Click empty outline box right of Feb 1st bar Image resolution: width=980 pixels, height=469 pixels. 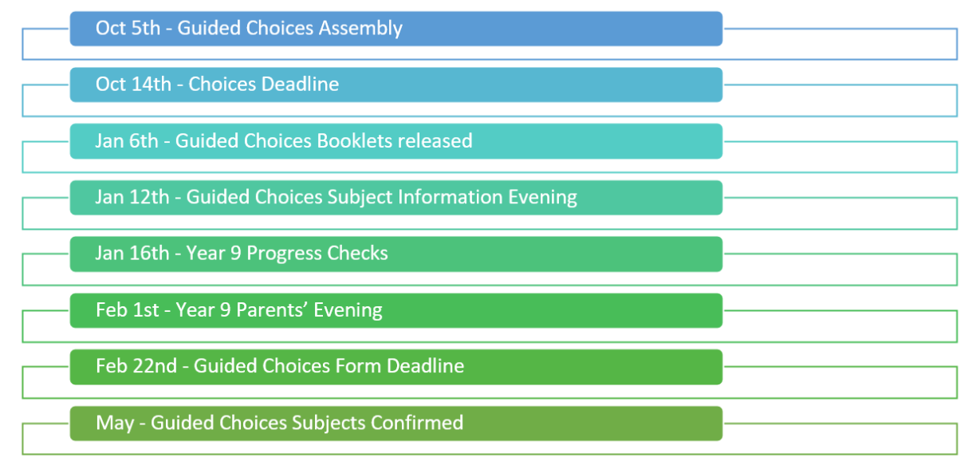(840, 326)
